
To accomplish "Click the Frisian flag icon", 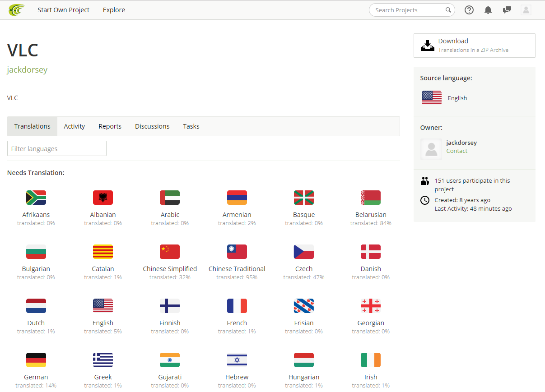I will click(x=304, y=306).
